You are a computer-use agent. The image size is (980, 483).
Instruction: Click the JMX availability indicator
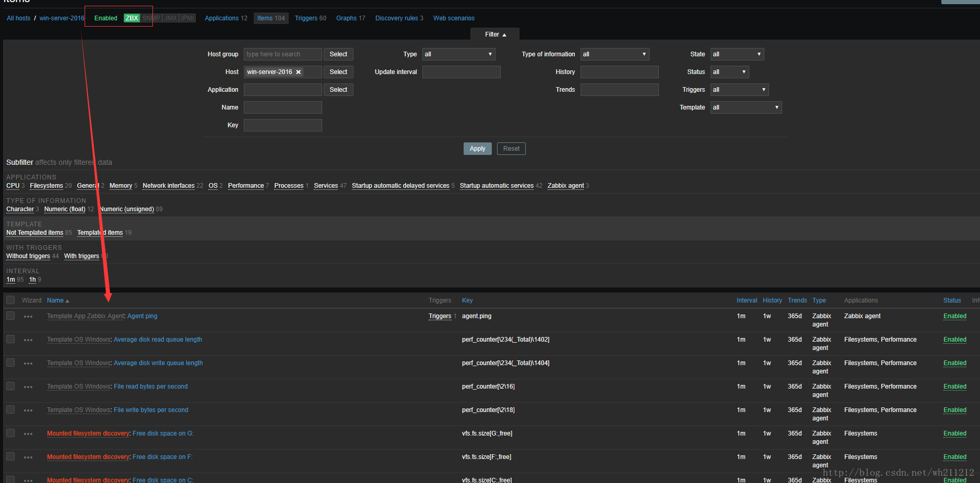click(x=170, y=18)
